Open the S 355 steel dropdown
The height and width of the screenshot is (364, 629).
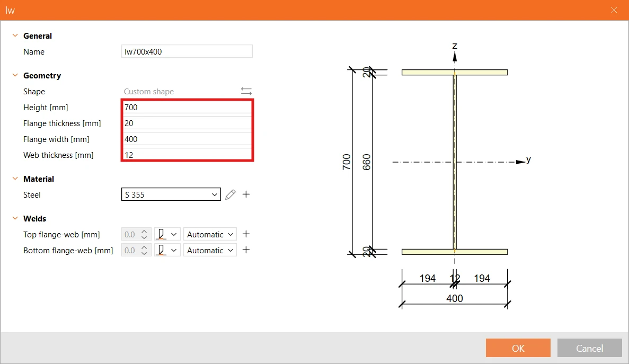[171, 194]
